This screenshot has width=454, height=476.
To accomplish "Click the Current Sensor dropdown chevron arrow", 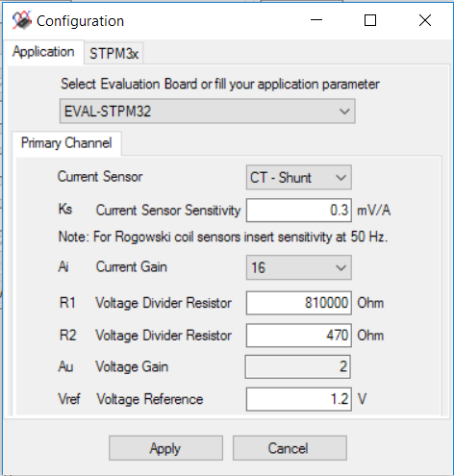I will pos(340,178).
